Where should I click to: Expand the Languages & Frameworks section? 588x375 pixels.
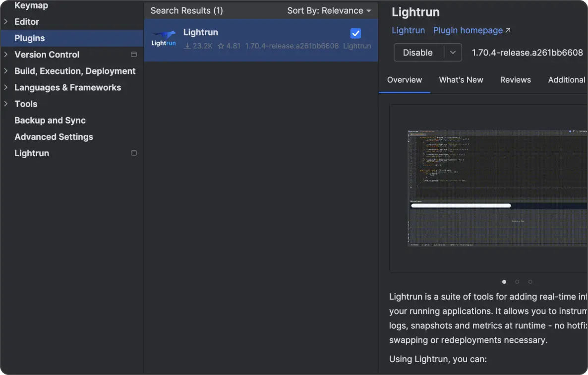pos(6,87)
